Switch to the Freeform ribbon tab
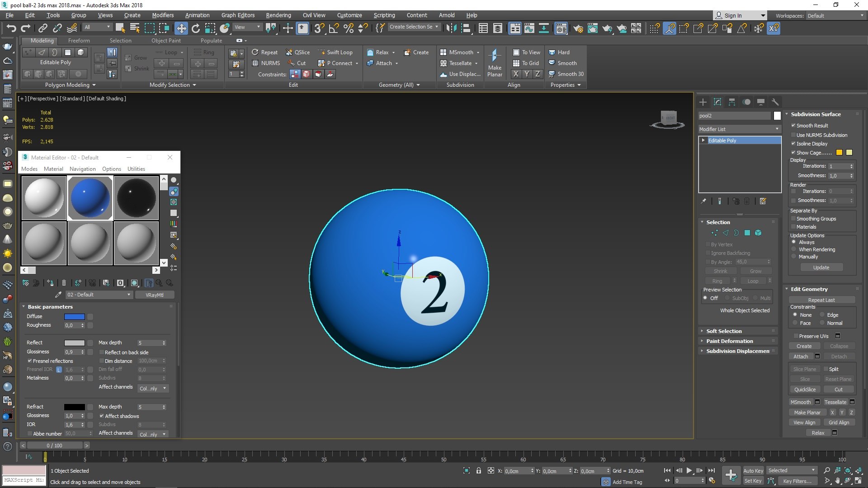The image size is (868, 488). click(79, 40)
